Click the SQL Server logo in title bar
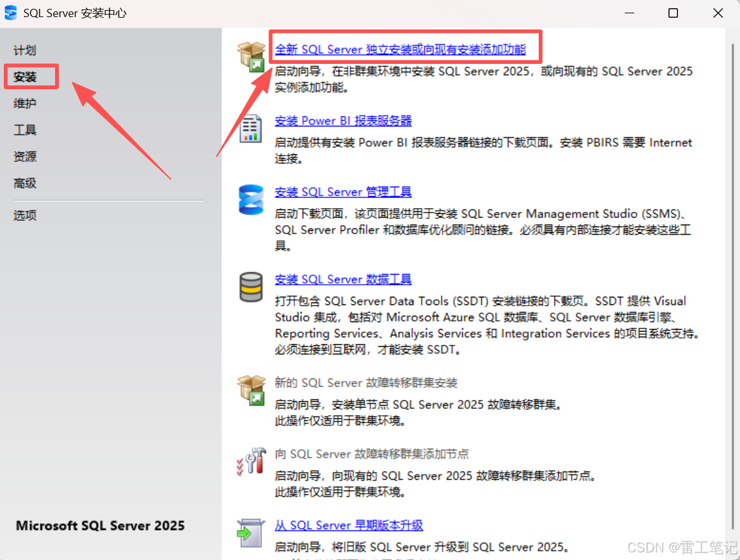The width and height of the screenshot is (740, 560). coord(10,13)
